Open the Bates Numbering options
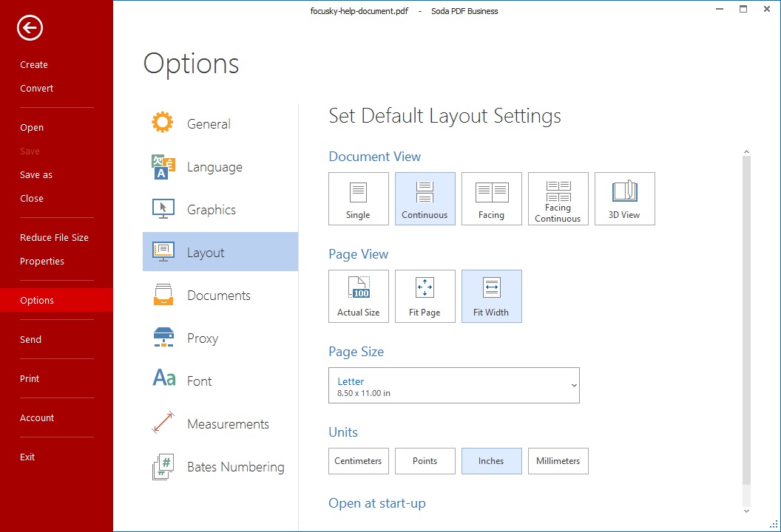 [x=235, y=467]
